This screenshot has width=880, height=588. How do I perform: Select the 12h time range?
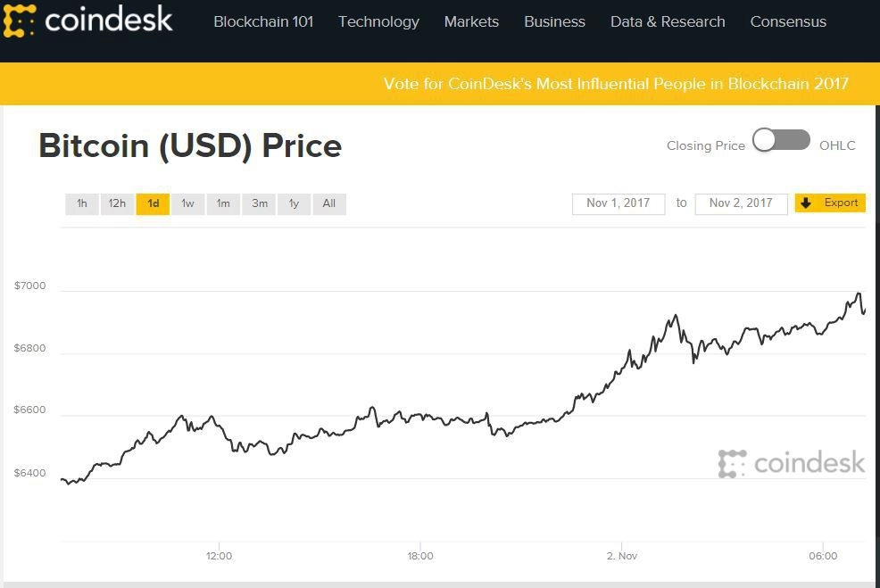point(117,203)
